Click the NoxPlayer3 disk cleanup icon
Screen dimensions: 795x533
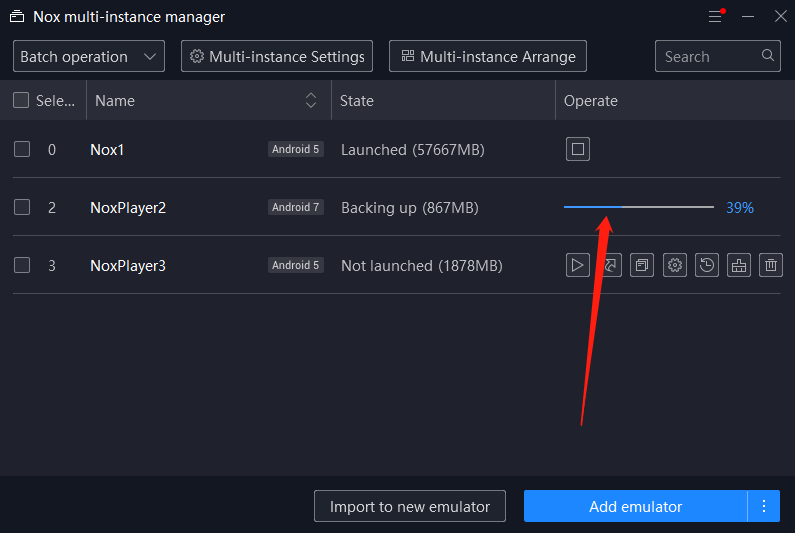(739, 265)
